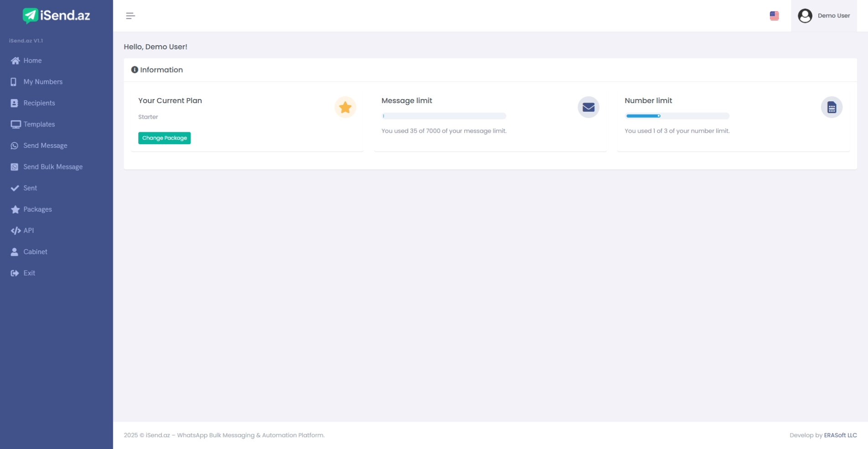Click the 'Number limit' heading
The width and height of the screenshot is (868, 449).
pyautogui.click(x=648, y=101)
